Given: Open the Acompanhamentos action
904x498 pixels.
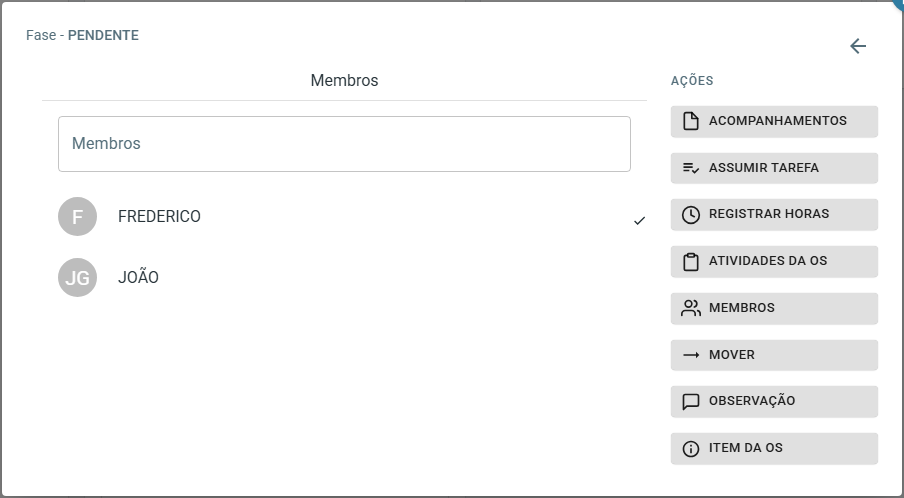Looking at the screenshot, I should pos(774,121).
